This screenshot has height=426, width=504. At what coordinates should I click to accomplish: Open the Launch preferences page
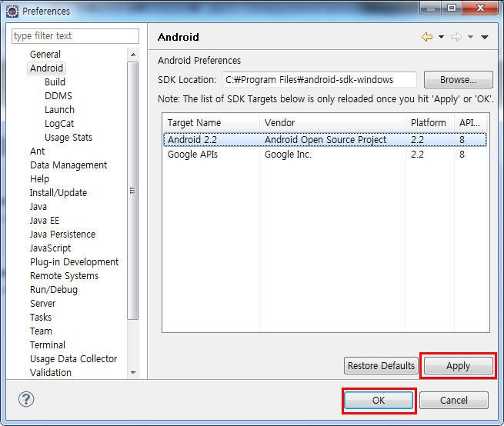pyautogui.click(x=59, y=109)
